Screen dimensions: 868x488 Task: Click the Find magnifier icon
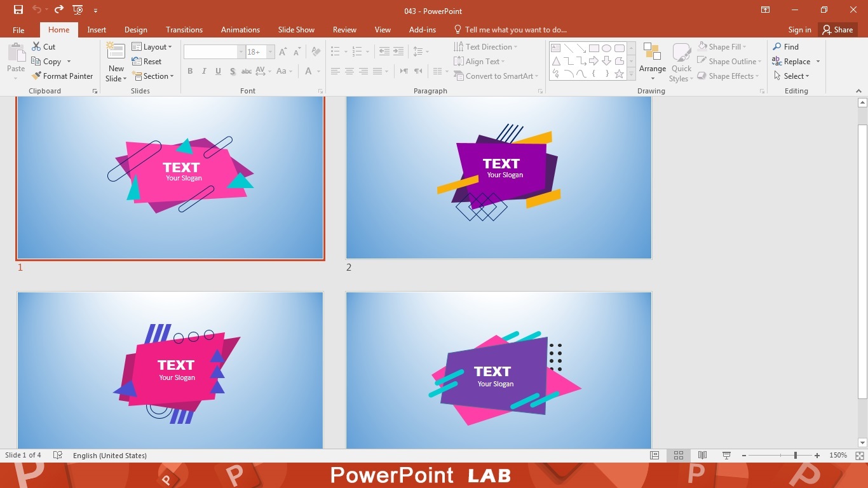pyautogui.click(x=777, y=46)
